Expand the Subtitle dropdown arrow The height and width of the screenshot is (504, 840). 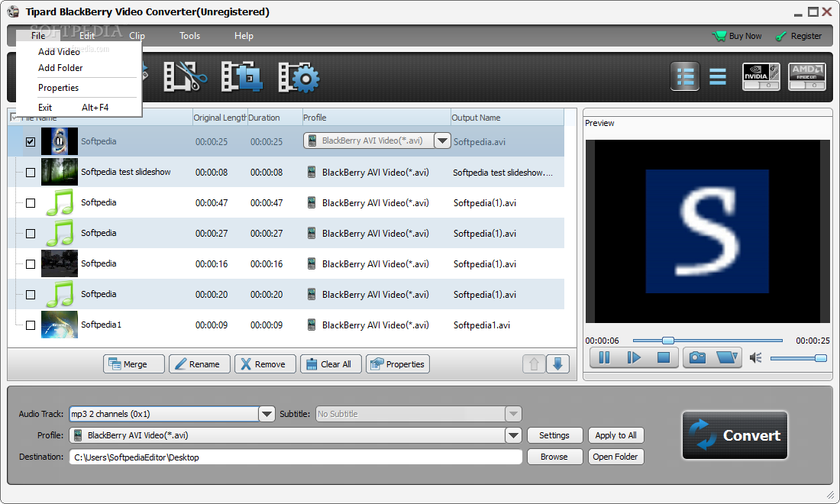[x=512, y=414]
